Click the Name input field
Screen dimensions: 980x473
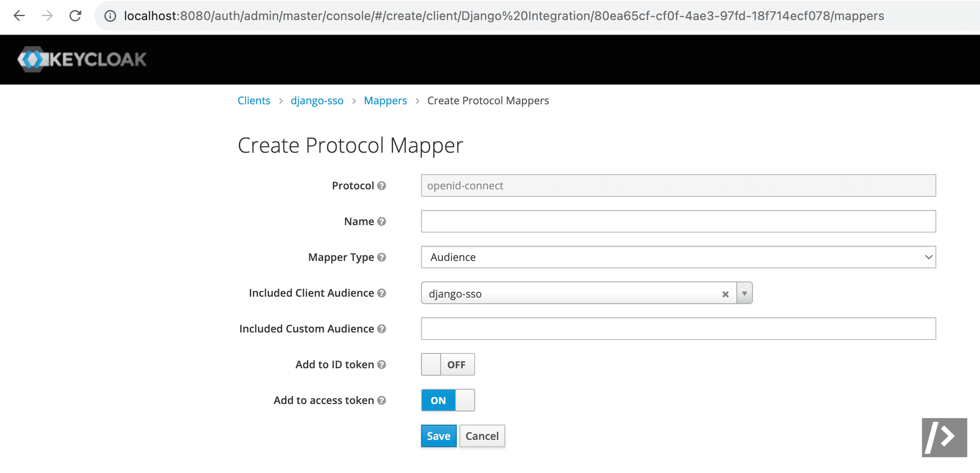[679, 220]
